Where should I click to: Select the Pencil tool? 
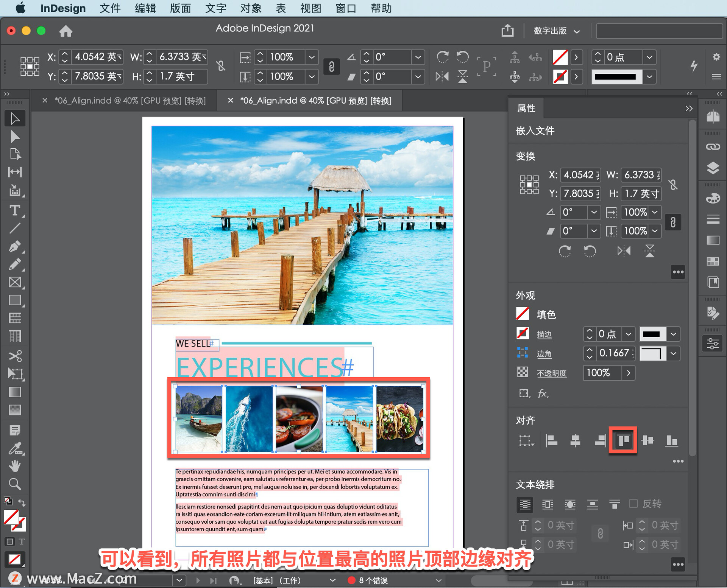point(15,264)
